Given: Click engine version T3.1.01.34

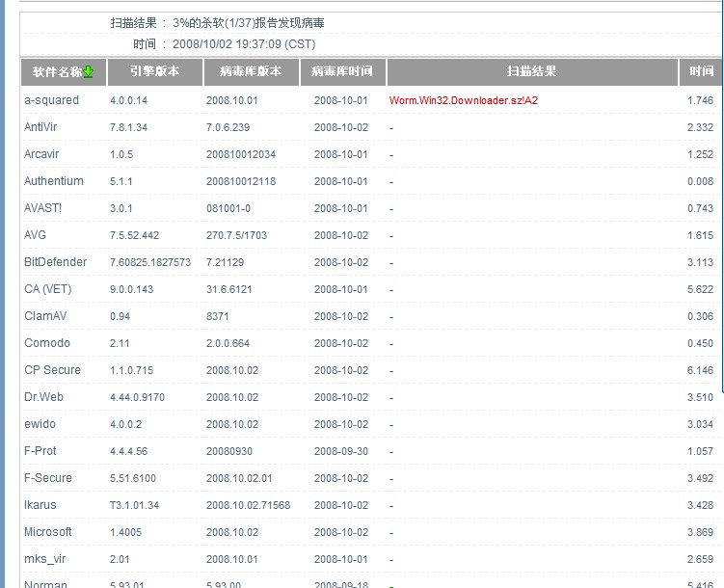Looking at the screenshot, I should (134, 506).
